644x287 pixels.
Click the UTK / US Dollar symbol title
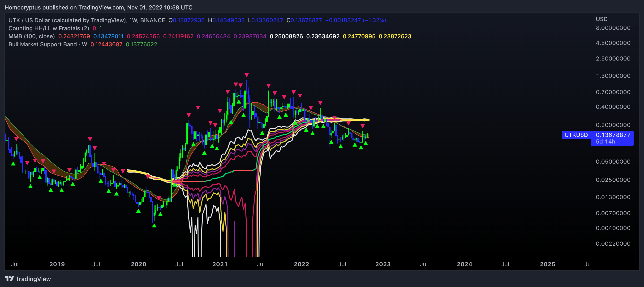coord(87,20)
